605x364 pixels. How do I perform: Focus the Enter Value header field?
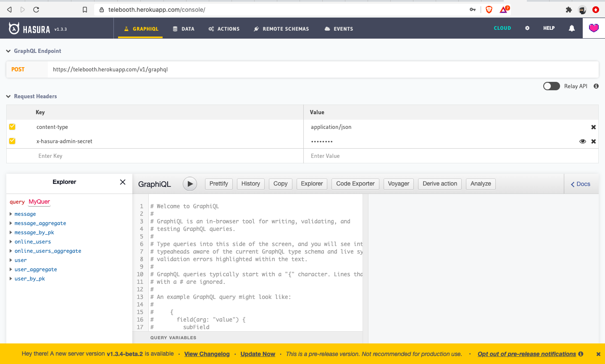[x=451, y=156]
